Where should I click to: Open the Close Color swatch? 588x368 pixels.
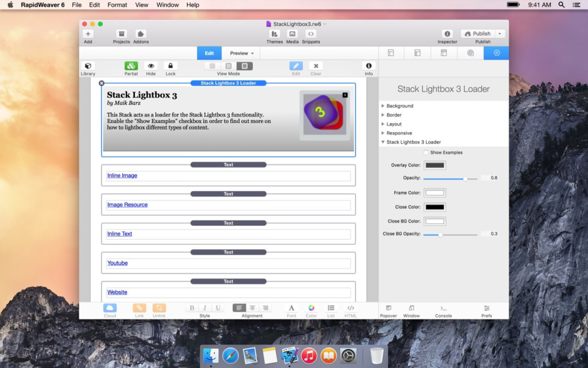[x=434, y=207]
